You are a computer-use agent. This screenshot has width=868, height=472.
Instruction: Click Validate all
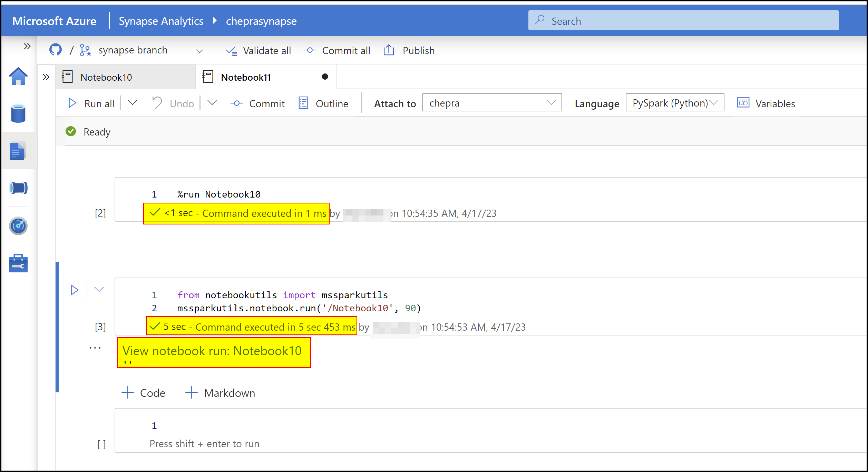[x=258, y=51]
